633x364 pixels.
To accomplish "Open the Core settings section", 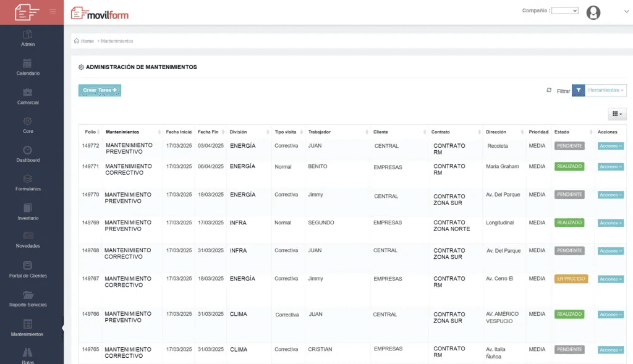I will click(x=28, y=125).
